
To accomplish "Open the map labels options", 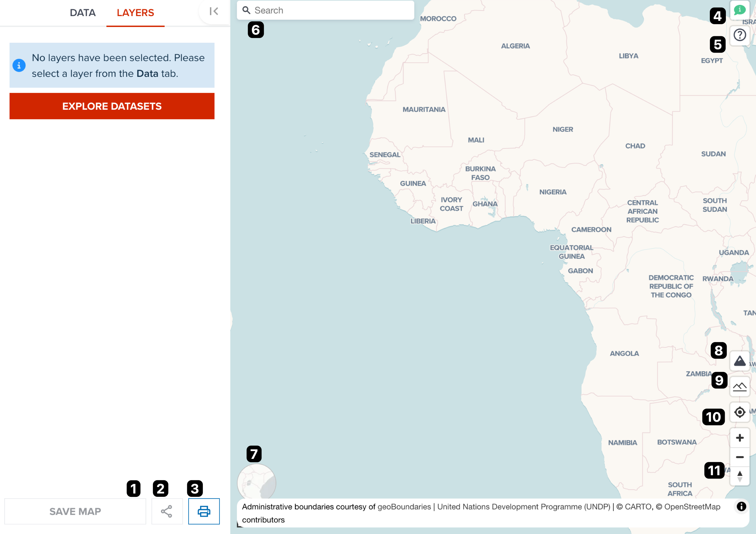I will click(x=740, y=386).
